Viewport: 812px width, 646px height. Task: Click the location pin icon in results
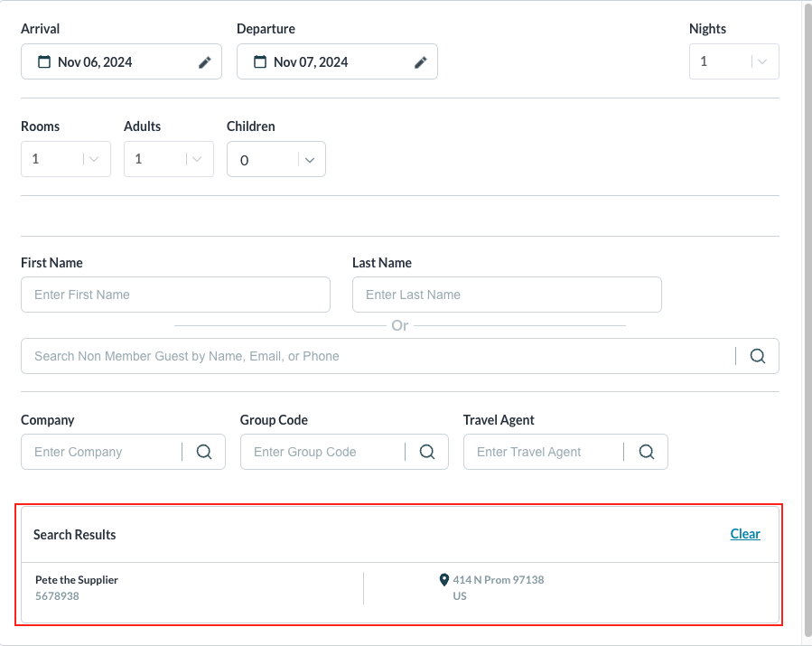[x=443, y=580]
